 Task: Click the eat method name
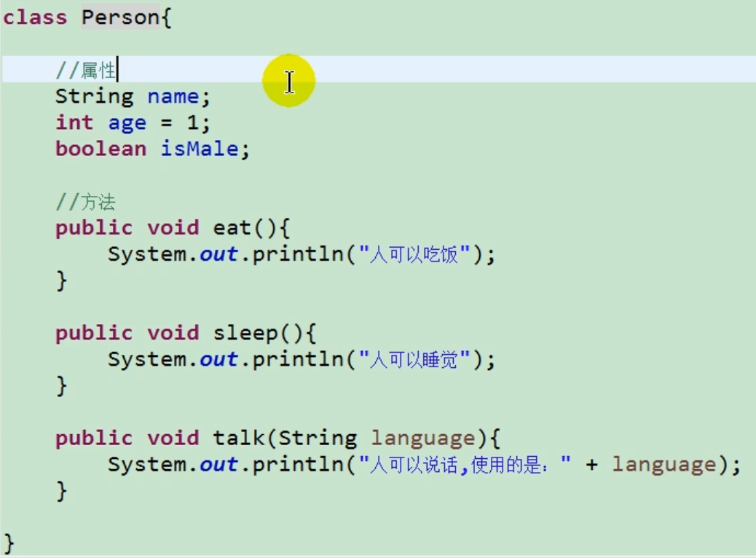click(x=232, y=227)
